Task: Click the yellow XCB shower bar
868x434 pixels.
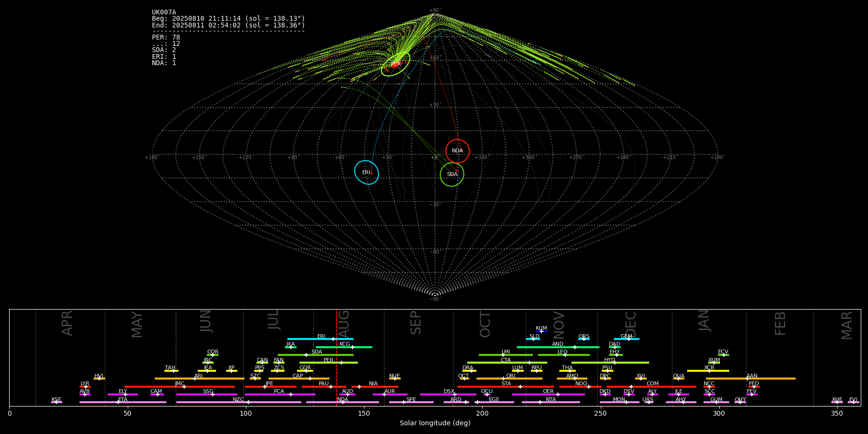Action: pos(708,371)
